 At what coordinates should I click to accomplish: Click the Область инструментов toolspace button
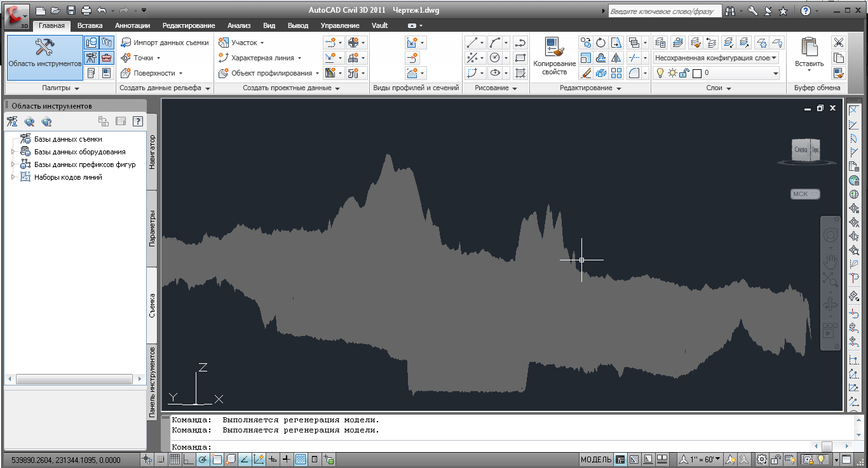coord(45,57)
